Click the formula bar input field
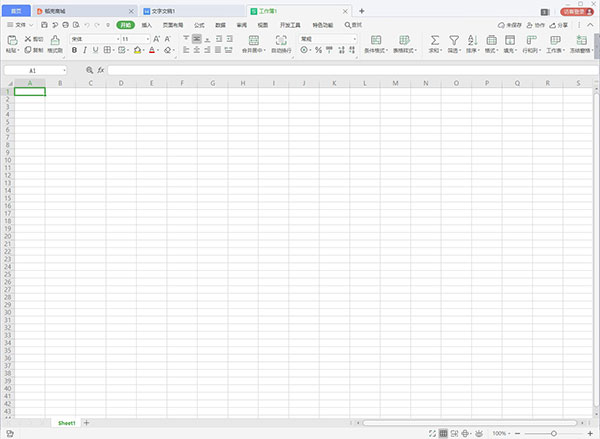 (x=353, y=70)
